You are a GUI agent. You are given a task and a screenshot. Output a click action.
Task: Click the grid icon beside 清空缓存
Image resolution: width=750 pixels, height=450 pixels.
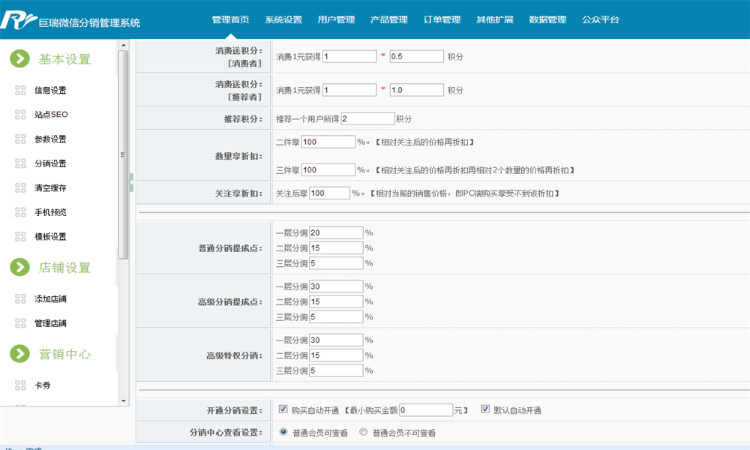click(x=21, y=187)
